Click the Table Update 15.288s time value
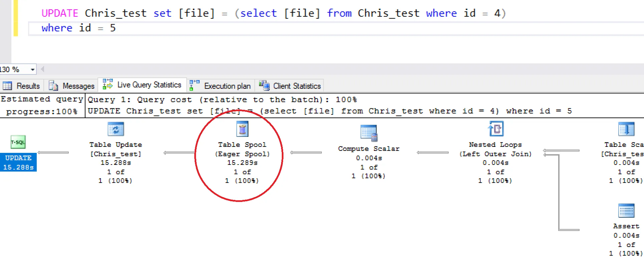This screenshot has height=263, width=644. point(116,163)
